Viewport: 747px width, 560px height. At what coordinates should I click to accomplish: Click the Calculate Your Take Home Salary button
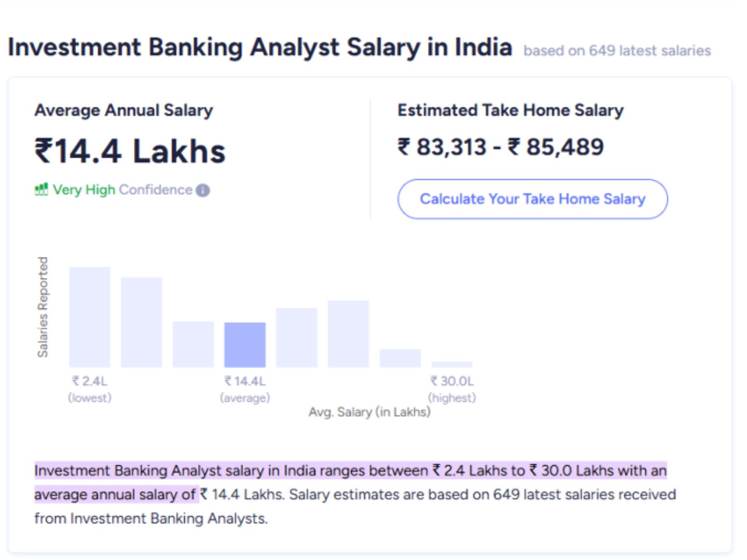click(533, 199)
